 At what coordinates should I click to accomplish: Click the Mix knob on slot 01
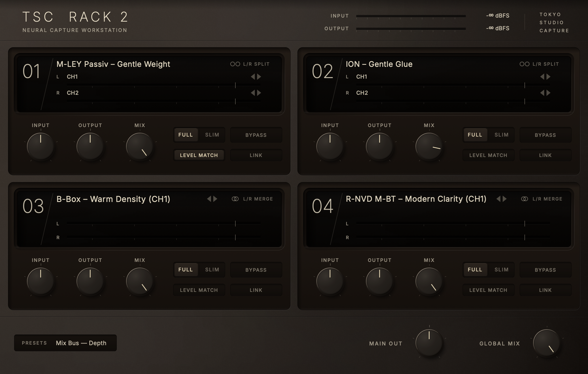[140, 146]
